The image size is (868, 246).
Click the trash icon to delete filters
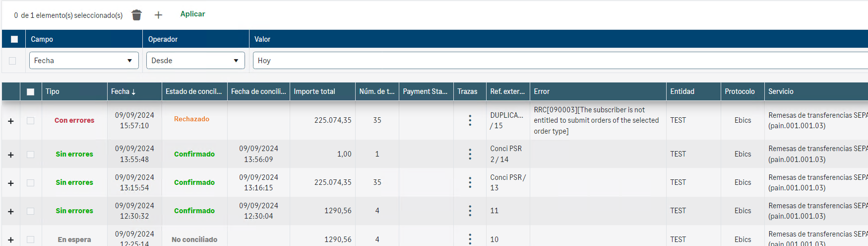tap(136, 15)
